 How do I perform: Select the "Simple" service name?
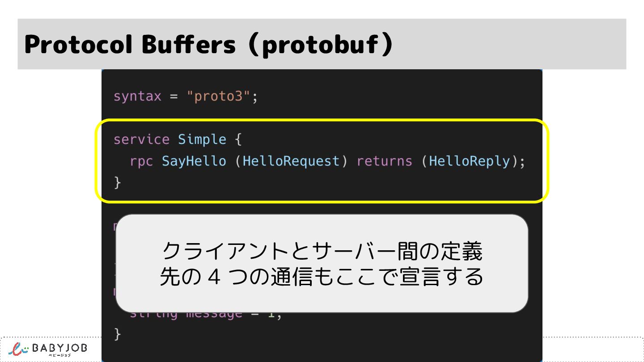click(202, 139)
